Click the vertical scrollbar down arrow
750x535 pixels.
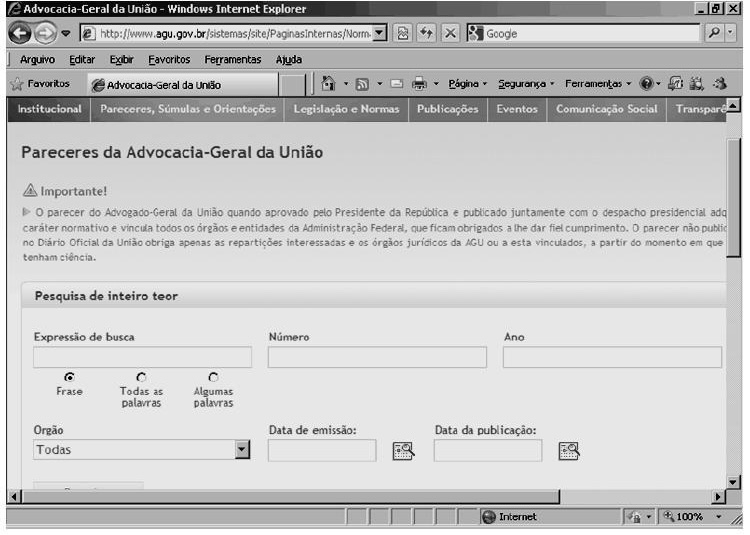733,482
